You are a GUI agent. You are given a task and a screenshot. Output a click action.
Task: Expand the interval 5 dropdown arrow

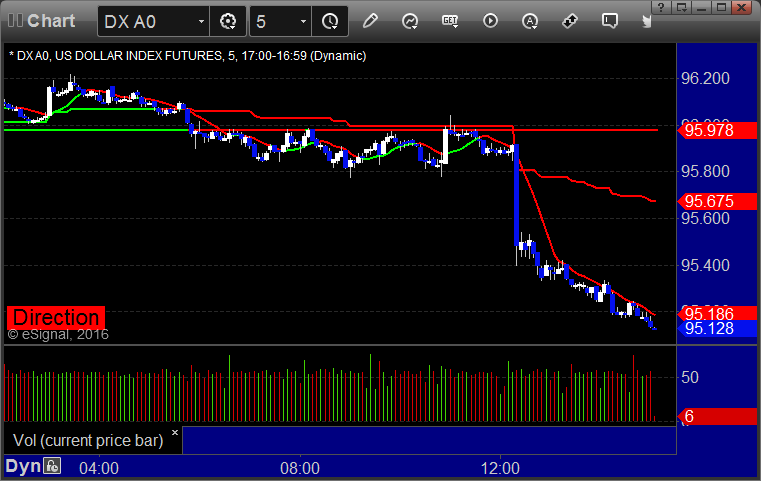point(303,21)
